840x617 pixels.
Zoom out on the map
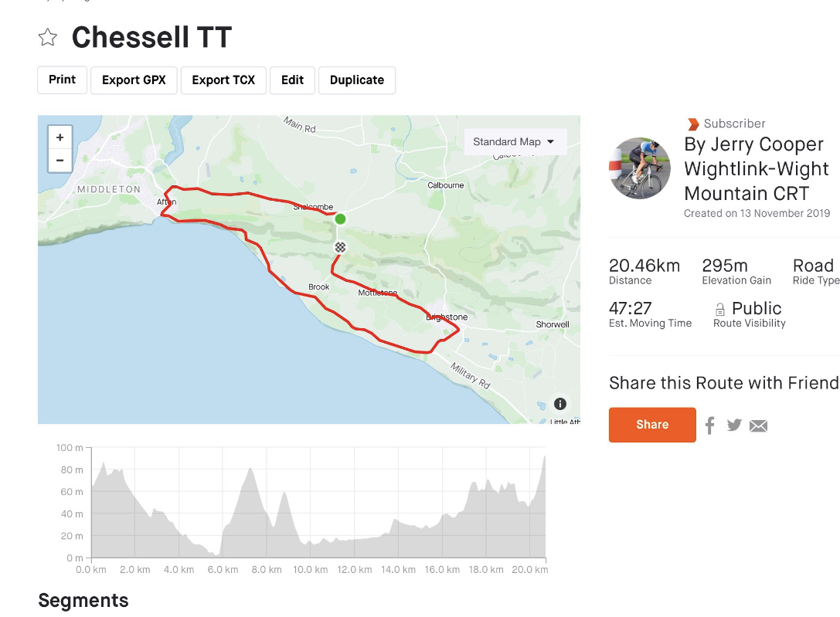point(60,161)
